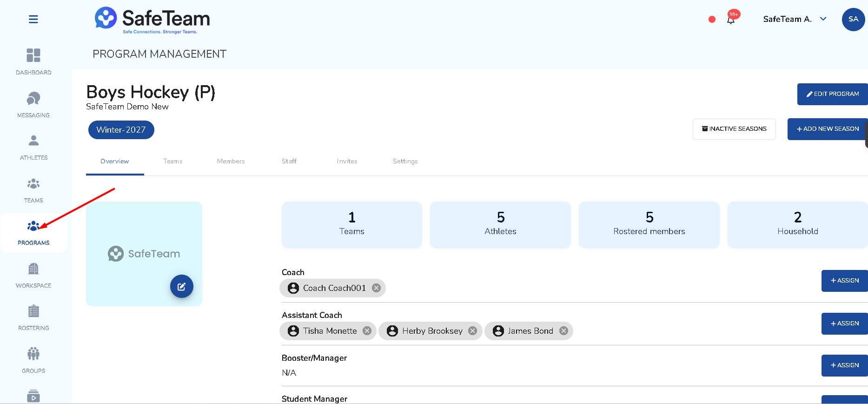This screenshot has width=868, height=404.
Task: Open the 5 Athletes stat card
Action: tap(501, 225)
